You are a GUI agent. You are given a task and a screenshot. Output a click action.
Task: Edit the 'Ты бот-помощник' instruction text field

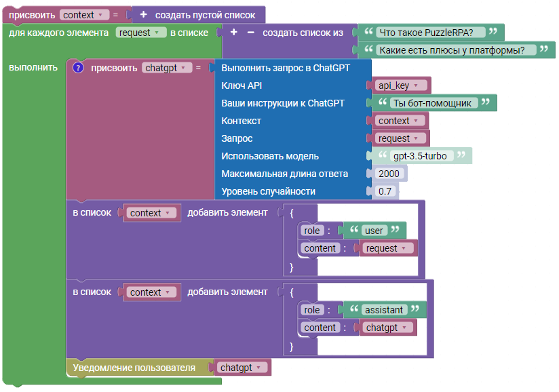click(x=434, y=103)
